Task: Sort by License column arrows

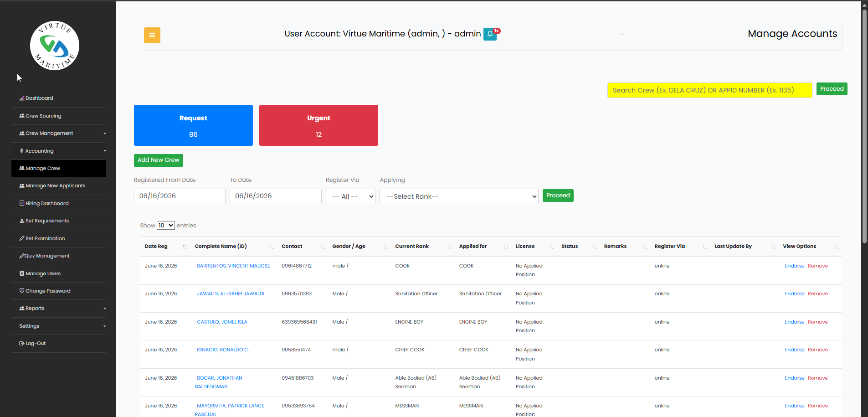Action: pyautogui.click(x=551, y=247)
